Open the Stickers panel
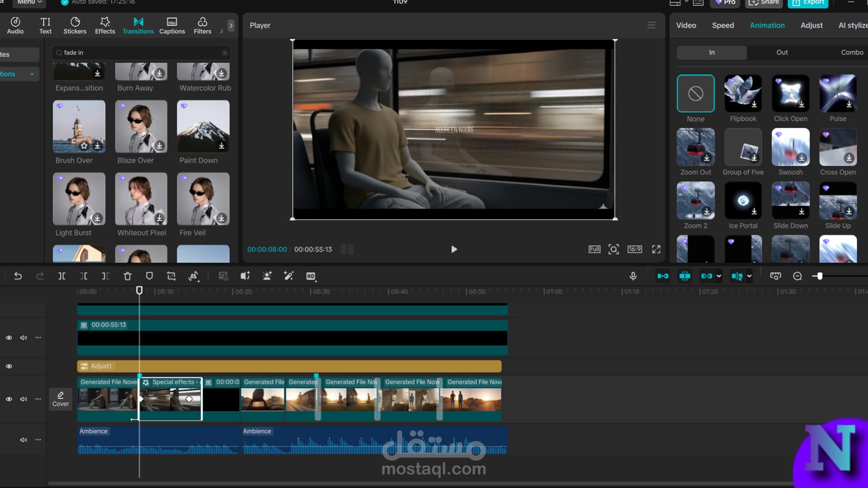Viewport: 868px width, 488px height. (75, 25)
